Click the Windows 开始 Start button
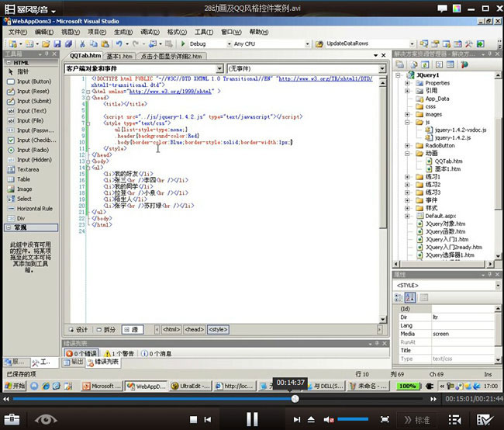This screenshot has height=430, width=504. tap(15, 386)
